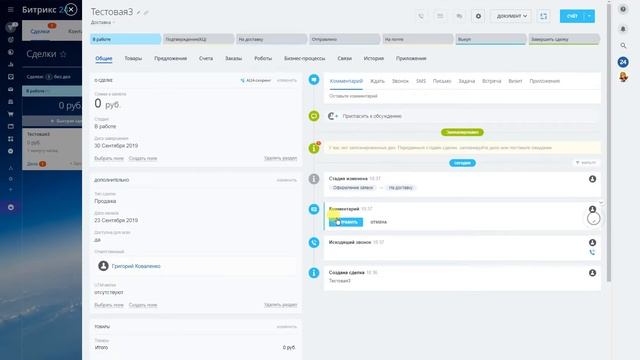Open the checkbox tasks icon in sidebar
Screen dimensions: 640x360
point(11,77)
